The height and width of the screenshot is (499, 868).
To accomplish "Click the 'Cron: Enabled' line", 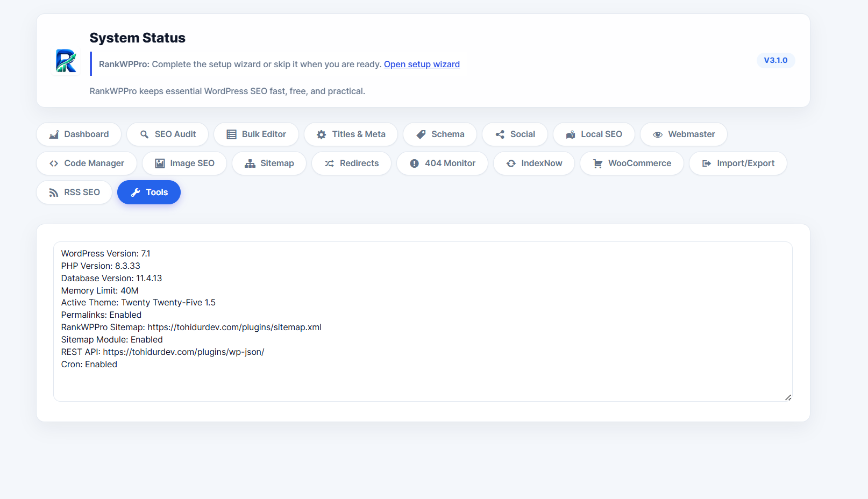I will pyautogui.click(x=89, y=365).
